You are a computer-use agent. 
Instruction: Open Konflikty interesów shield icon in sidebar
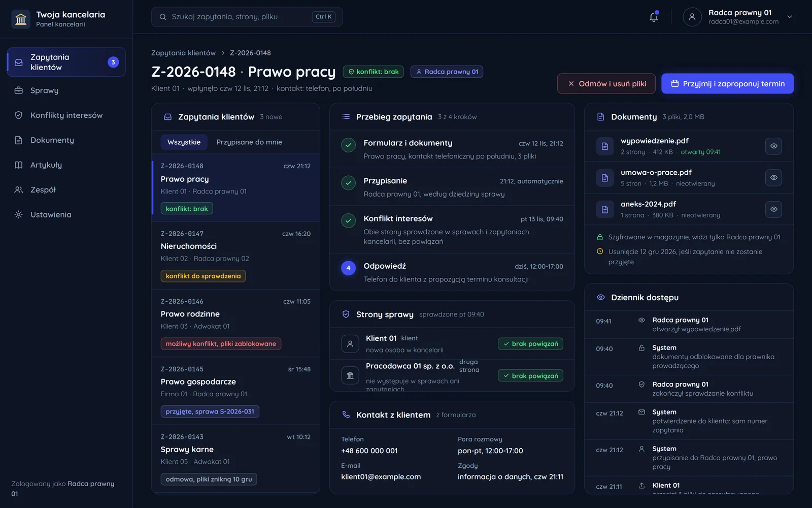19,115
